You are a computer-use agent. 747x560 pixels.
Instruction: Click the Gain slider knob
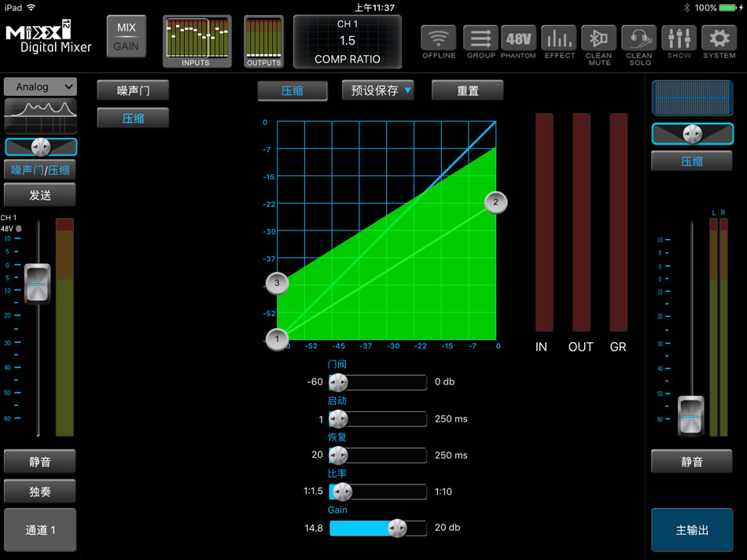(397, 528)
